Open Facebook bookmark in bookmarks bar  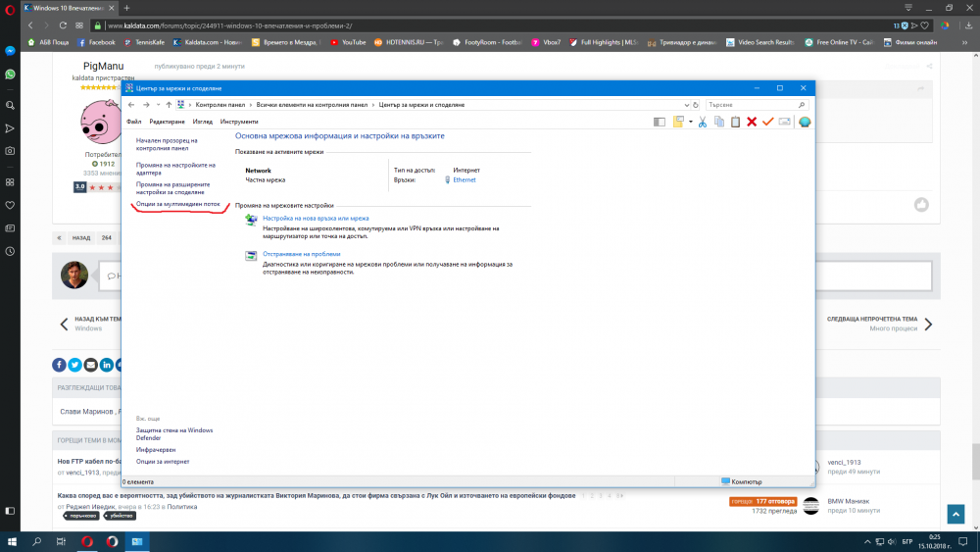(x=96, y=42)
